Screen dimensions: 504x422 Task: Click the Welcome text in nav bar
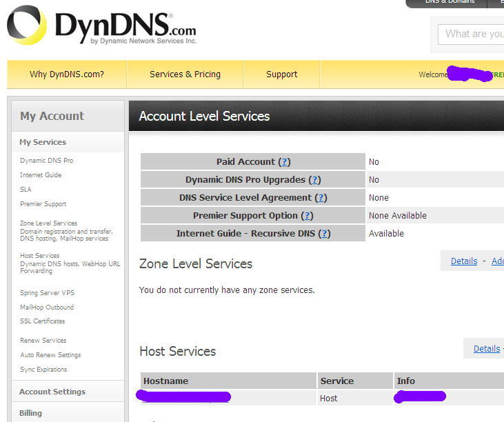(433, 74)
